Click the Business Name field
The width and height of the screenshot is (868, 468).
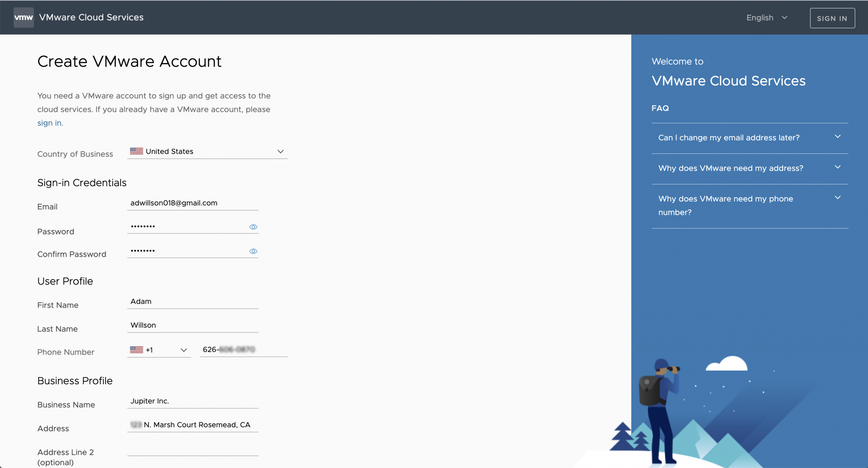[193, 401]
